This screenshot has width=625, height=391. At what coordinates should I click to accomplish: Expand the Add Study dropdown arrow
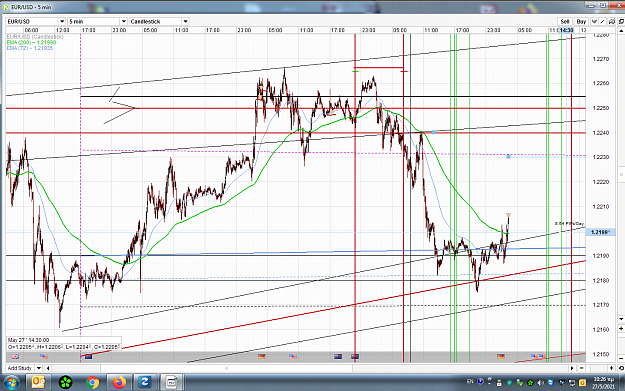coord(39,368)
